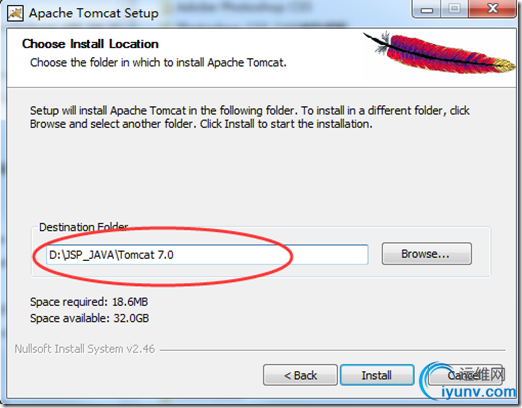Click the Apache feather logo

tap(439, 53)
